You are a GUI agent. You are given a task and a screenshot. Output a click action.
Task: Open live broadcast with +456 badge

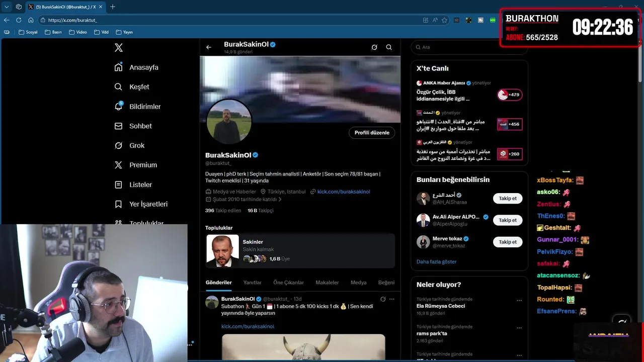[x=510, y=124]
